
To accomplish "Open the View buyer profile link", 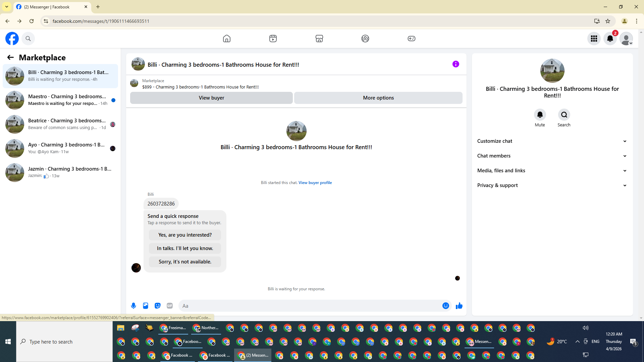I will 315,183.
